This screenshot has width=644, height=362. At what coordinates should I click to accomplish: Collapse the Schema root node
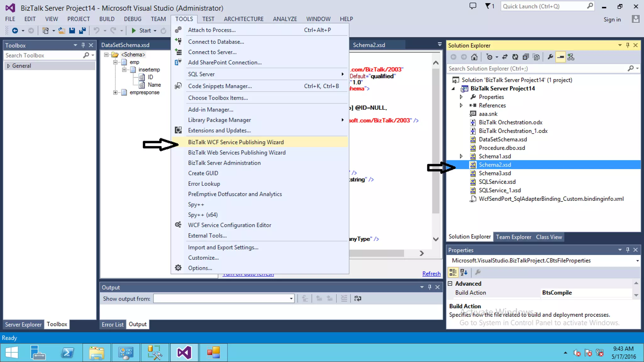[106, 55]
